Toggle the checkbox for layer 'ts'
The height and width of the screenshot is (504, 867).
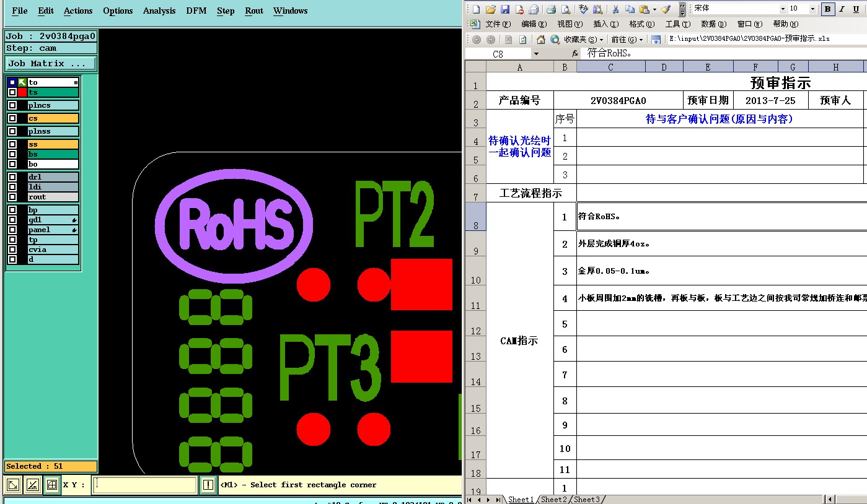click(x=12, y=92)
